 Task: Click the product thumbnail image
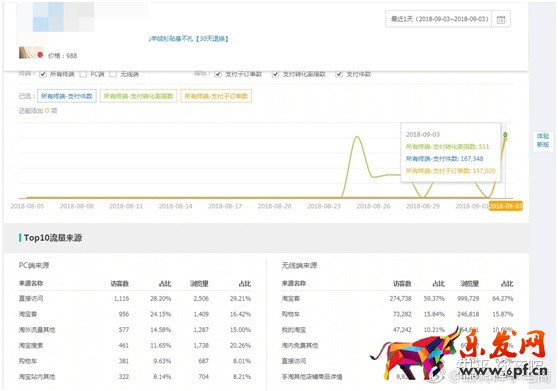point(28,53)
